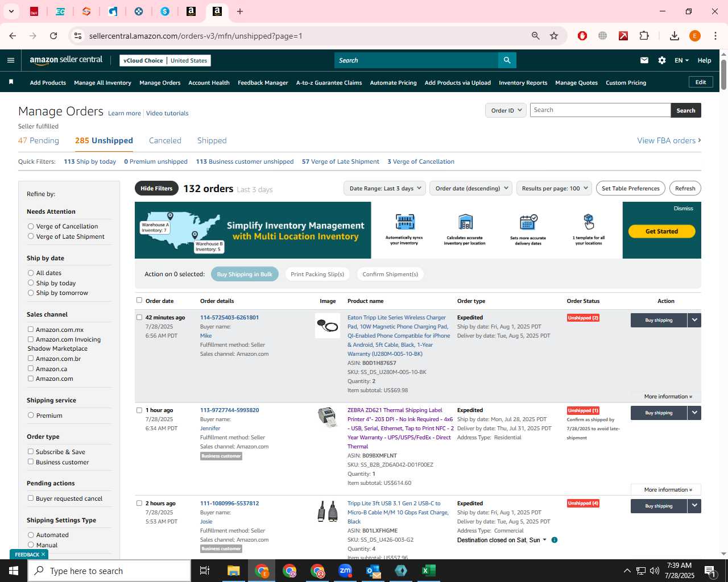Click Get Started on inventory banner

pyautogui.click(x=661, y=231)
